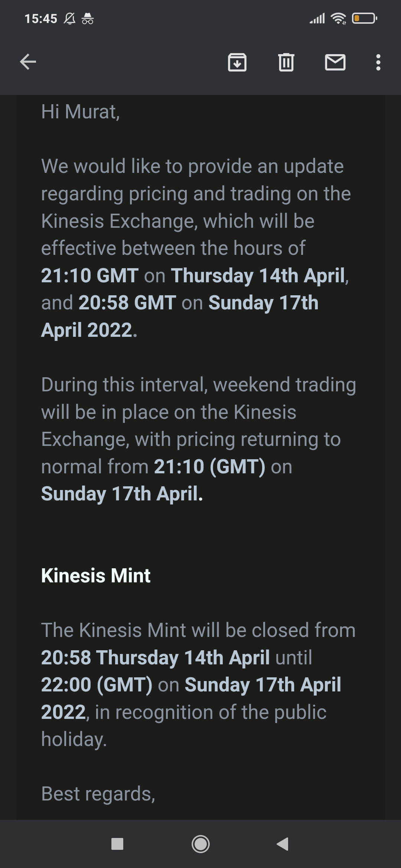The height and width of the screenshot is (868, 401).
Task: Tap the Android recent apps square button
Action: pos(117,844)
